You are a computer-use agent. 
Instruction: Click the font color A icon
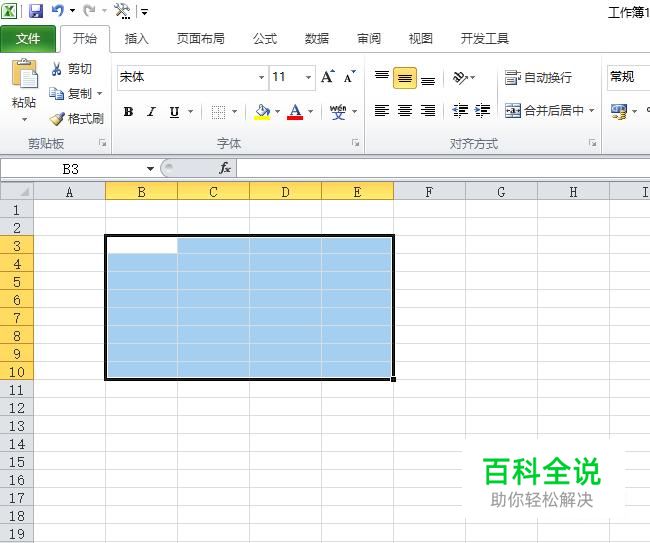click(295, 112)
